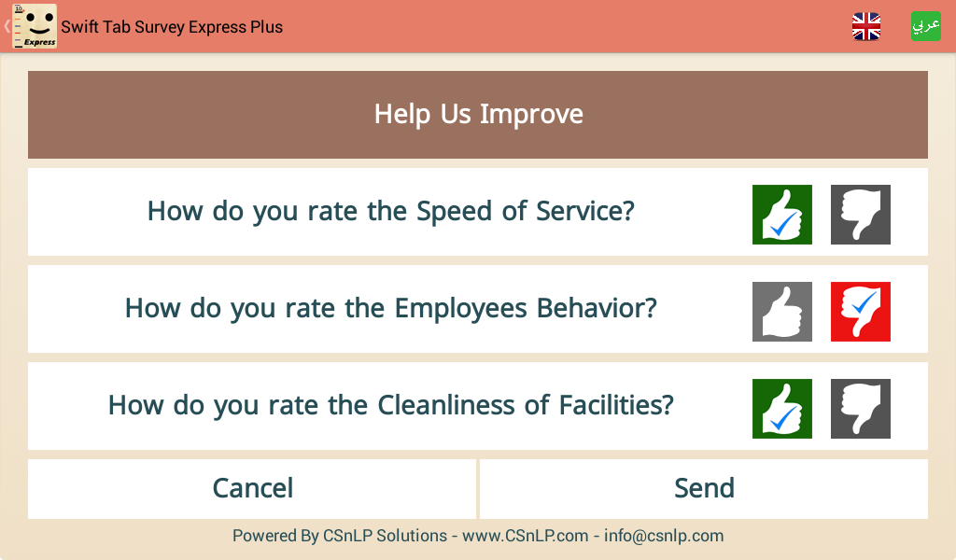
Task: Click the info@csnlp.com email link
Action: click(x=664, y=536)
